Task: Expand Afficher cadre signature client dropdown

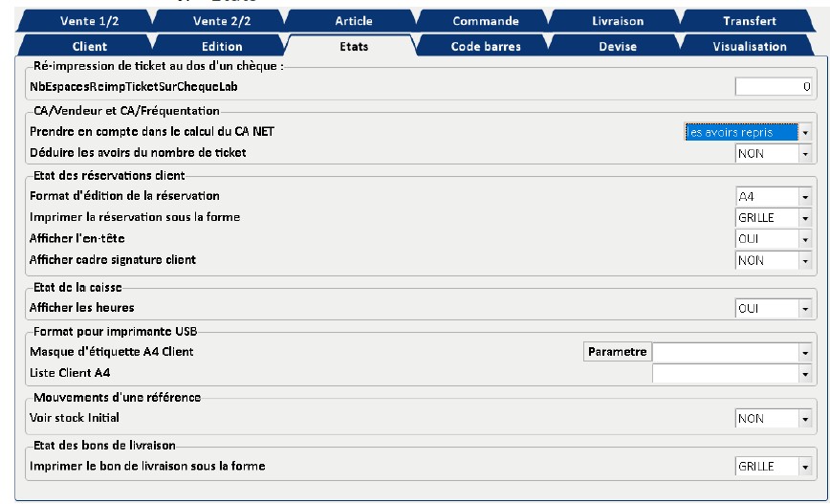Action: [x=805, y=259]
